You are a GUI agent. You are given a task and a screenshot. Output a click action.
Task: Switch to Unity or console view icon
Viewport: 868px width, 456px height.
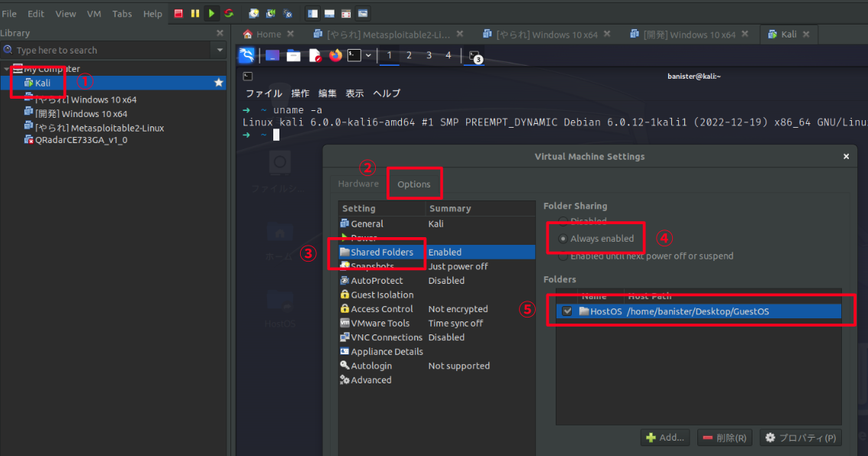(363, 13)
